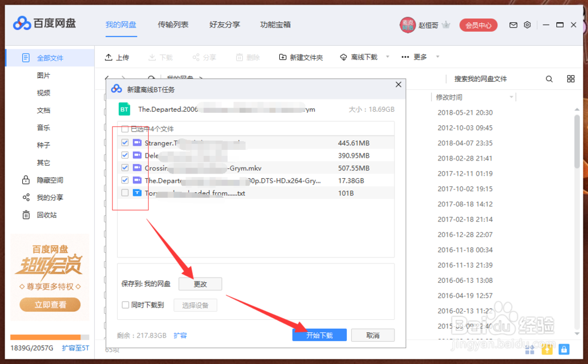Click the 全部文件 document icon
The width and height of the screenshot is (588, 364).
[25, 58]
